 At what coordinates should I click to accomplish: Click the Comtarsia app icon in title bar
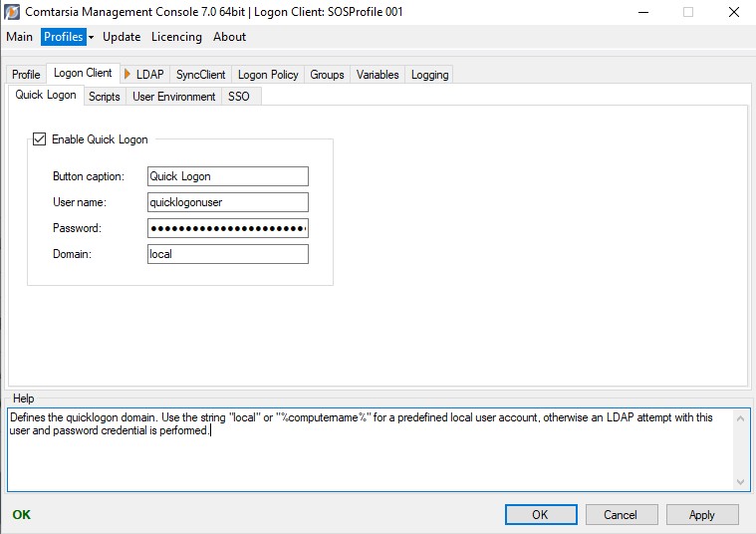click(12, 12)
